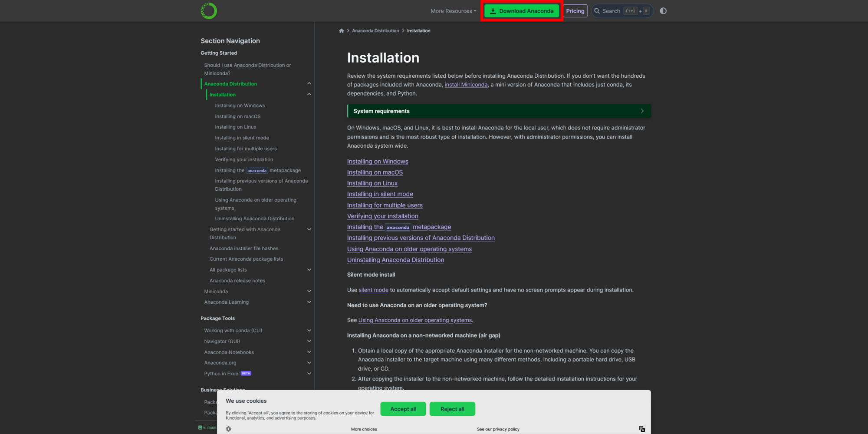
Task: Open the More Resources dropdown menu
Action: click(x=453, y=11)
